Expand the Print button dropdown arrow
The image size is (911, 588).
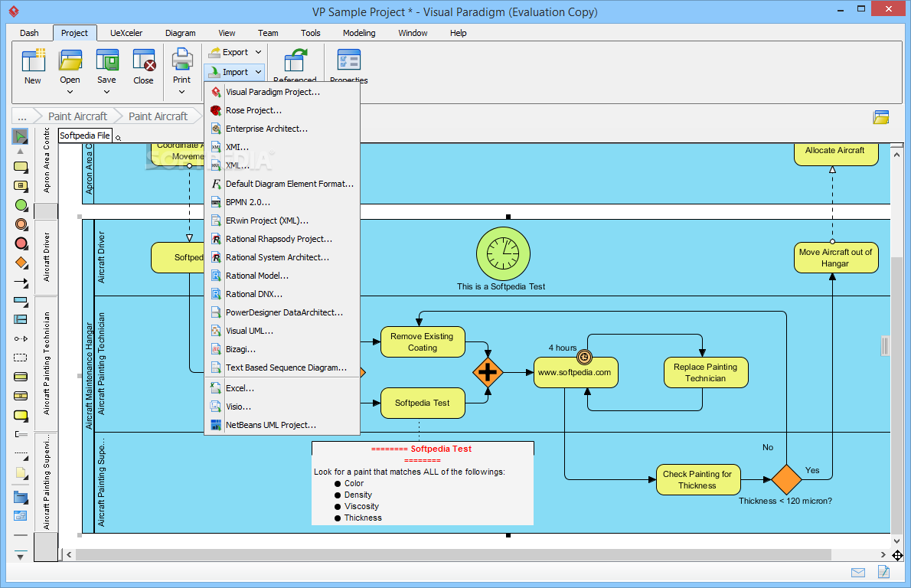182,92
